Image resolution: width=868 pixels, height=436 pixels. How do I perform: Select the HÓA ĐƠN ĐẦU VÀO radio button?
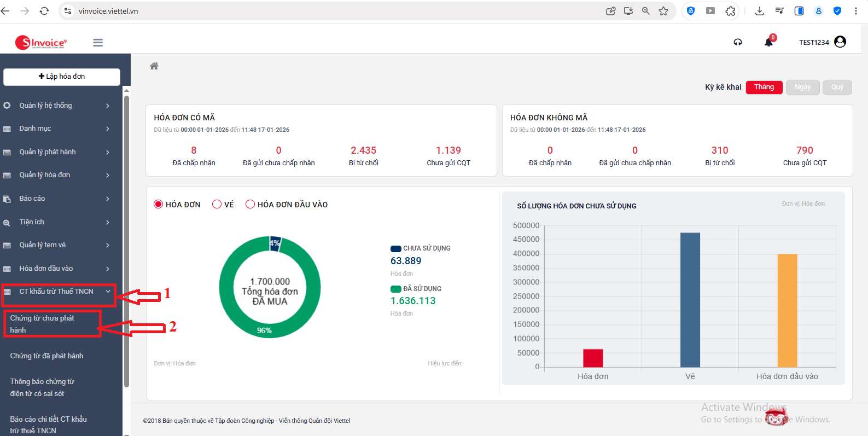[250, 204]
